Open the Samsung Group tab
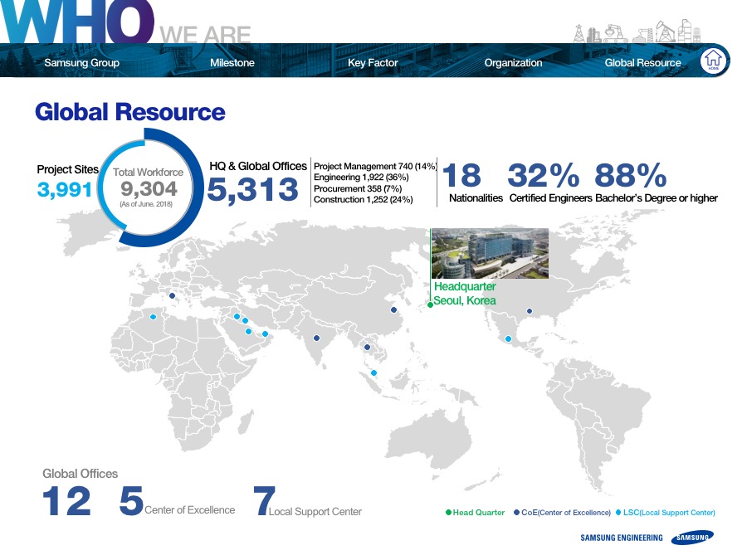 [x=81, y=63]
